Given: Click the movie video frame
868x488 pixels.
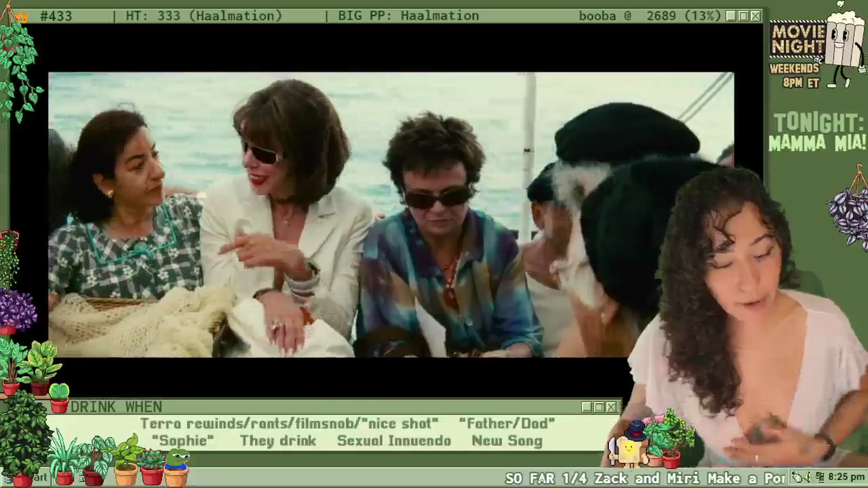Looking at the screenshot, I should point(391,215).
